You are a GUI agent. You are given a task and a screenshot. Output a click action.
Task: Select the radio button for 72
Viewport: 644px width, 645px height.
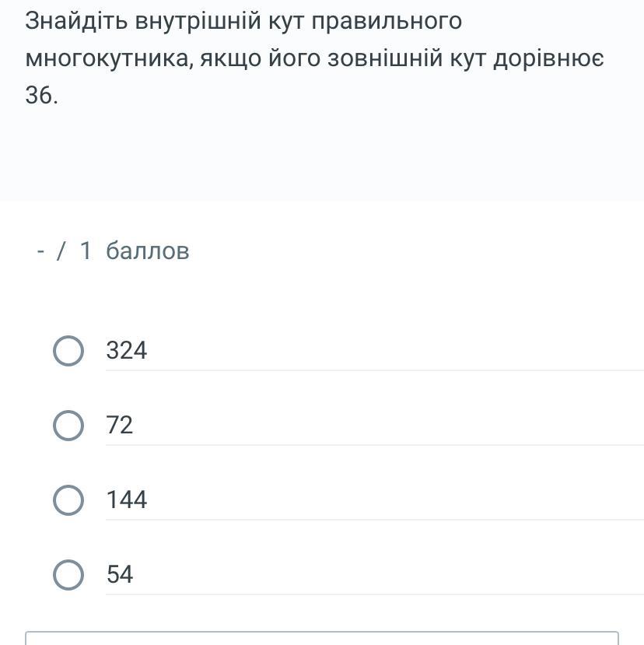click(x=68, y=426)
